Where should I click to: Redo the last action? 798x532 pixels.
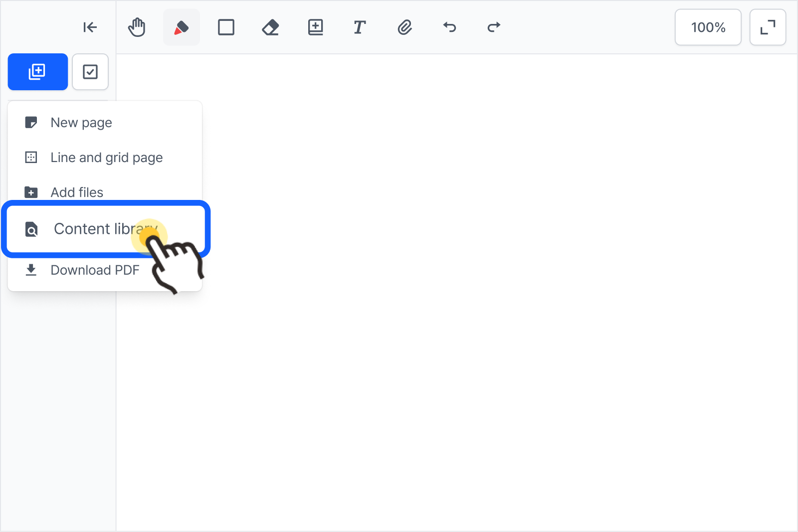pyautogui.click(x=494, y=27)
